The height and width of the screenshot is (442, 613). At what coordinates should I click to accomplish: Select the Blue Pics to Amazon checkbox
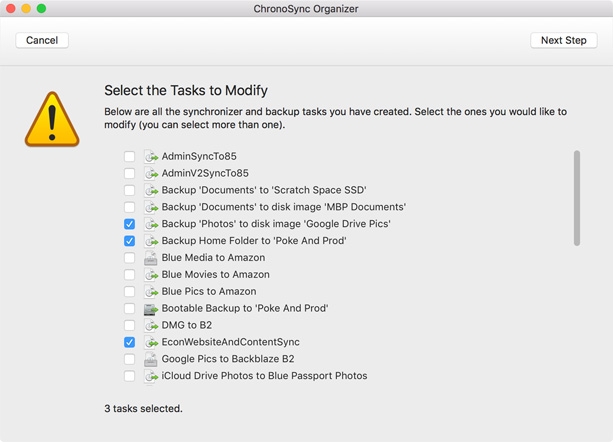pos(129,292)
